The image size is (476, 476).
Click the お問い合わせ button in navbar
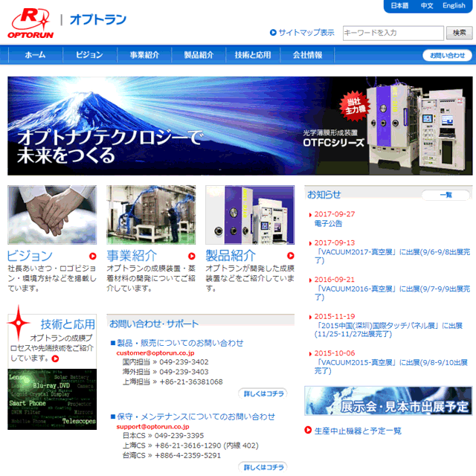[447, 55]
